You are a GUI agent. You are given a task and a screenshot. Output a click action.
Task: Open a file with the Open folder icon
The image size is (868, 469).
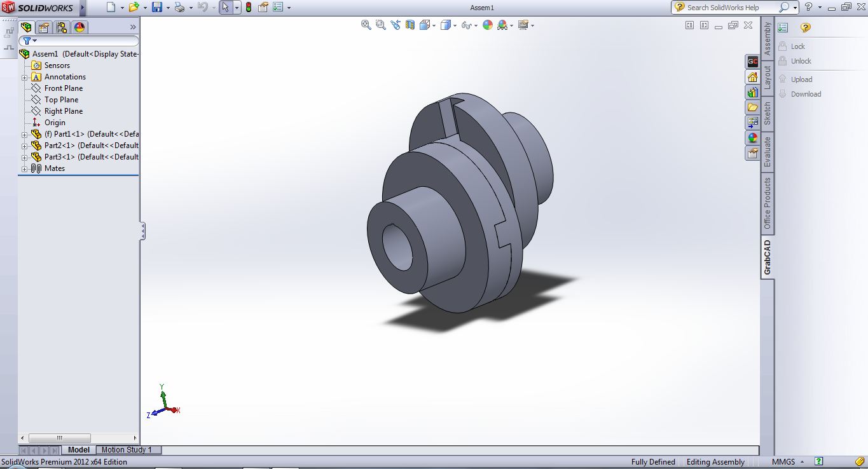tap(134, 8)
